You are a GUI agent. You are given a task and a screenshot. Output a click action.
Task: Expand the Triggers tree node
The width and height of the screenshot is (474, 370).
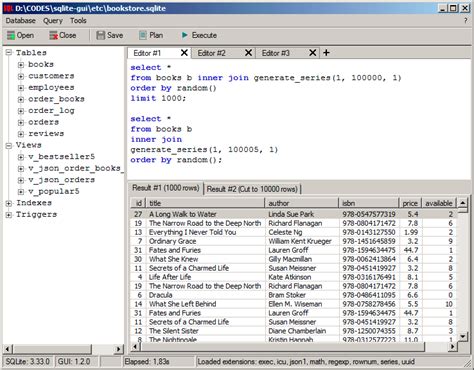click(x=9, y=214)
